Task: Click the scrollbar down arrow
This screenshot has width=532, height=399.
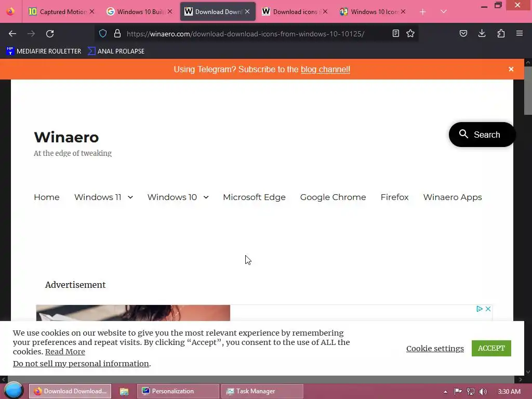Action: point(528,372)
